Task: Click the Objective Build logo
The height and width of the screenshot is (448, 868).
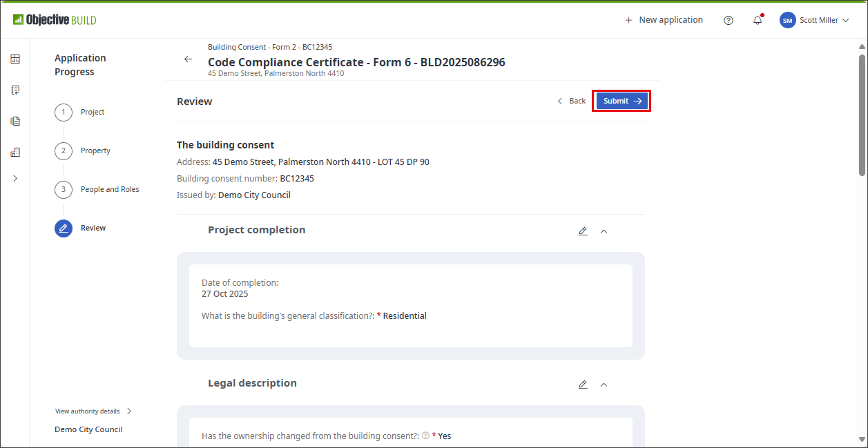Action: pos(55,20)
